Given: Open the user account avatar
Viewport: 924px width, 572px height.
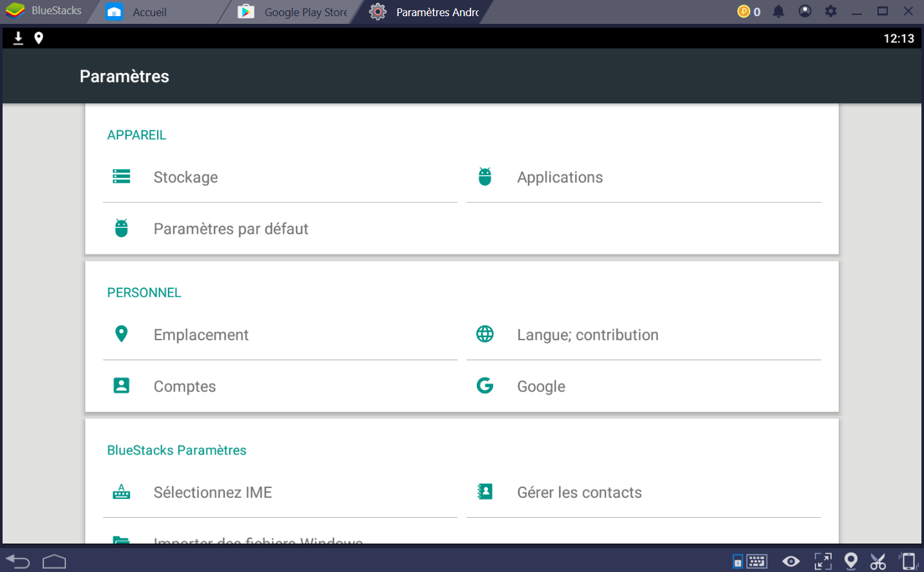Looking at the screenshot, I should click(805, 11).
